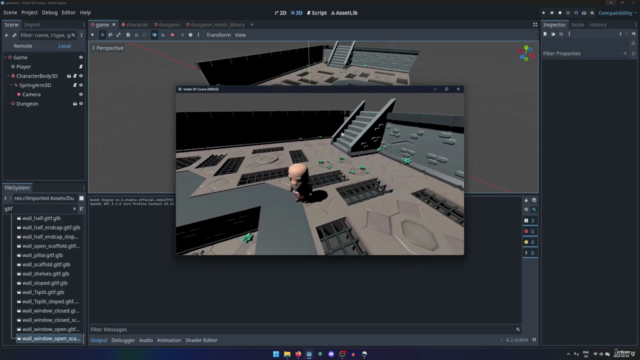Viewport: 640px width, 360px height.
Task: Open Windows Start button on taskbar
Action: pyautogui.click(x=276, y=354)
